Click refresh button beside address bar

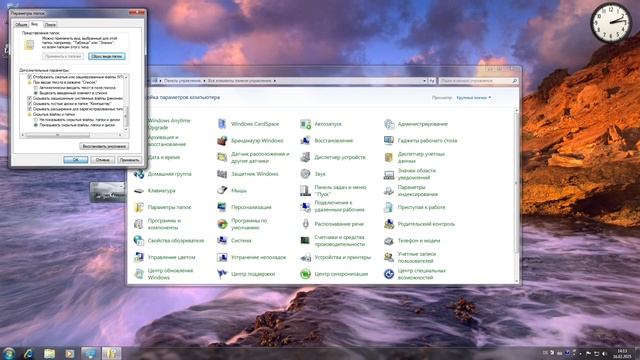pos(432,81)
